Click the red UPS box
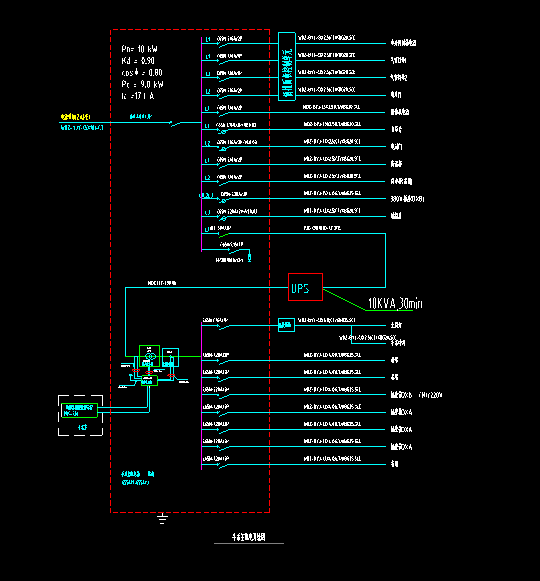This screenshot has height=581, width=540. pyautogui.click(x=305, y=287)
